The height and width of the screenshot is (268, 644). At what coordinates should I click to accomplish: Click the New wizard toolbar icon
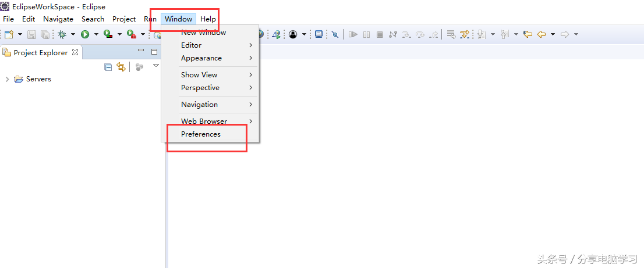[x=9, y=34]
